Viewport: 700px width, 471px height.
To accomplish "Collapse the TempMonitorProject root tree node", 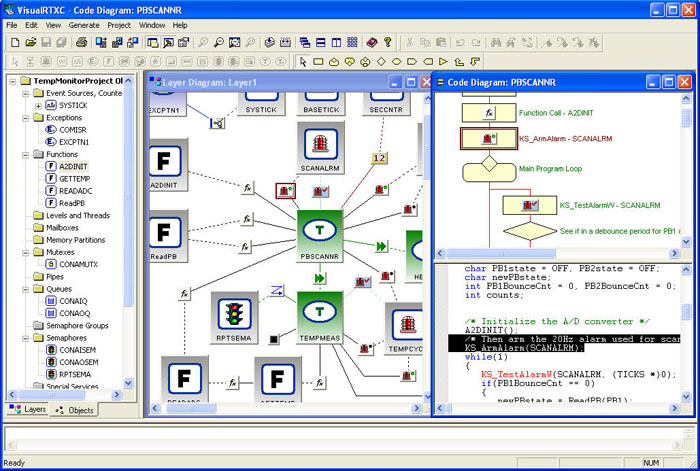I will tap(12, 81).
